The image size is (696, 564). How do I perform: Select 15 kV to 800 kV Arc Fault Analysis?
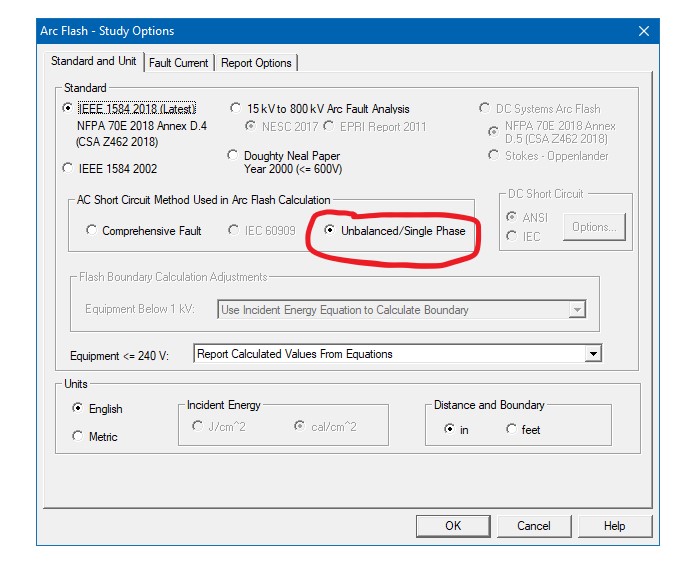coord(234,108)
